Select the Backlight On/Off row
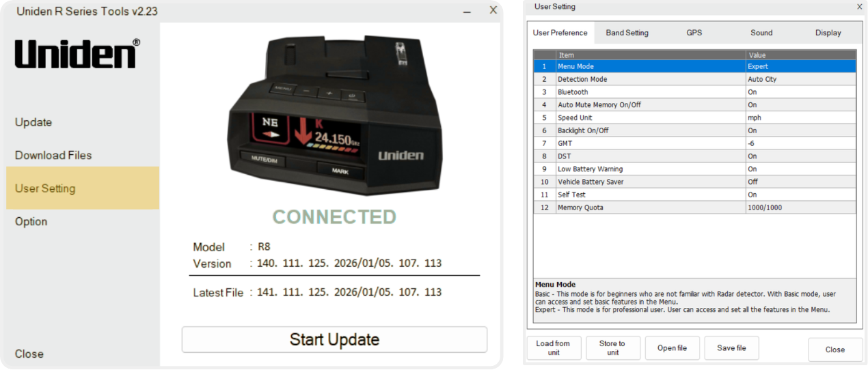This screenshot has width=868, height=370. (x=694, y=130)
